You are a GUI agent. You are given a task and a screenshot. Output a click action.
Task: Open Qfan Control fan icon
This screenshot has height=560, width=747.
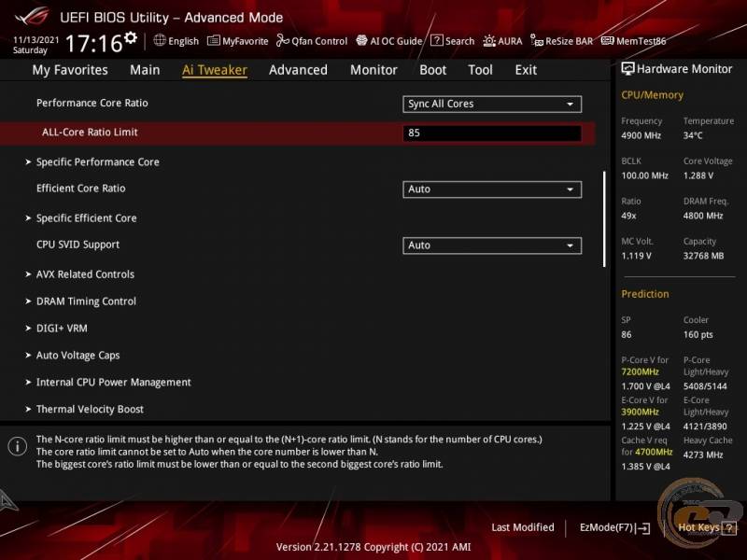283,40
